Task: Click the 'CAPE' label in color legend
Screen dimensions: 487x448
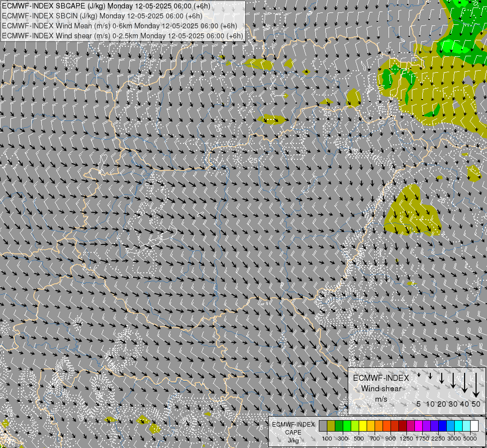Action: 293,433
